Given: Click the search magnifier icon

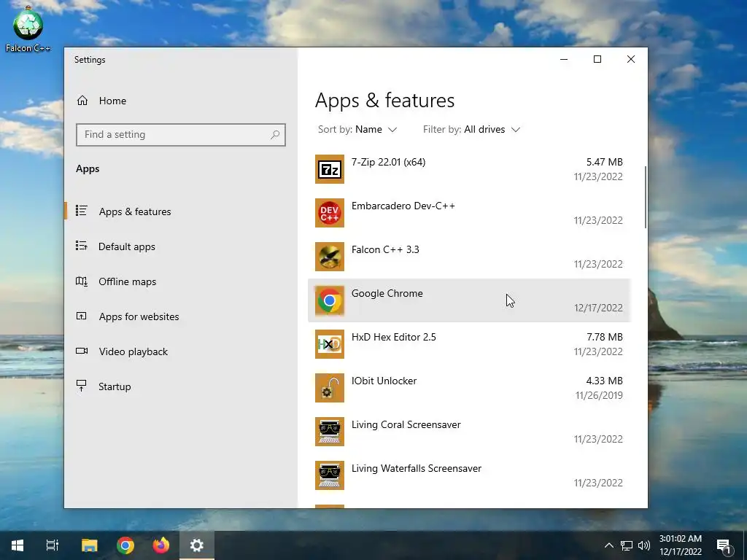Looking at the screenshot, I should click(275, 135).
